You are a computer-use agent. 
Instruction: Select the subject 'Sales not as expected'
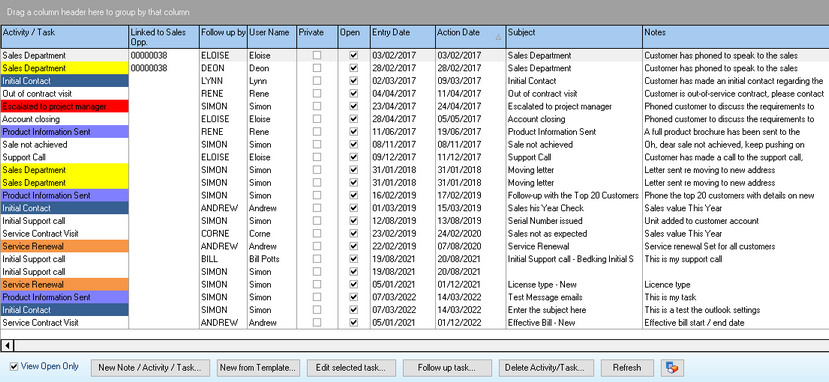tap(574, 234)
